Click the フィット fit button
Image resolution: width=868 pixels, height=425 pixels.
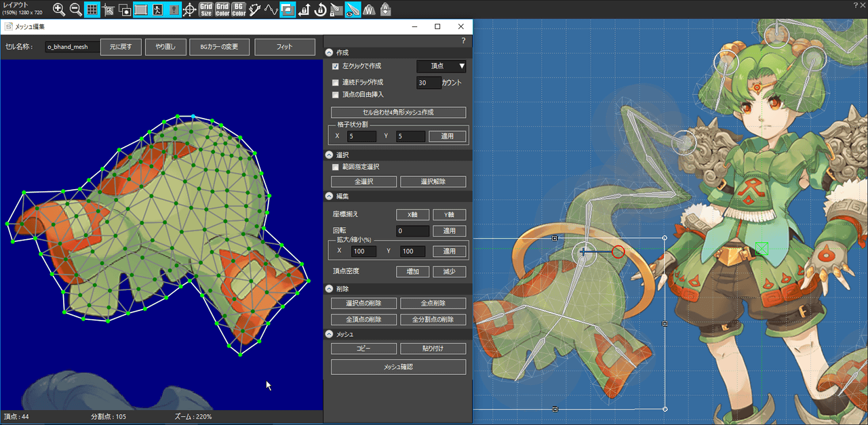click(x=285, y=47)
